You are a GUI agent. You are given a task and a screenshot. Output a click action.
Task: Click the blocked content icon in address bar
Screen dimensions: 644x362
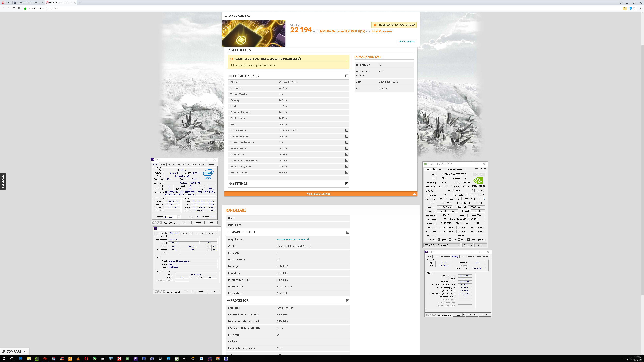click(x=625, y=8)
